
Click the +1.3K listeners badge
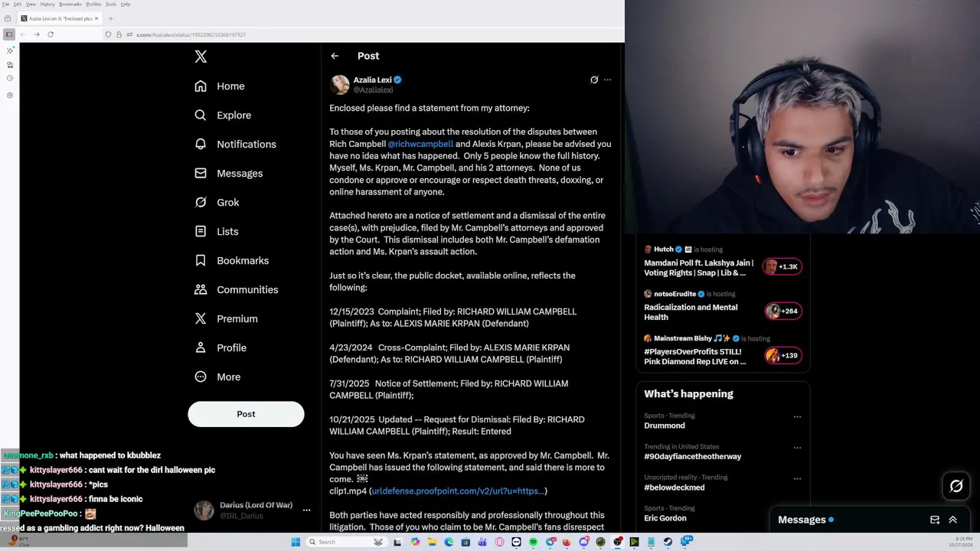point(782,266)
